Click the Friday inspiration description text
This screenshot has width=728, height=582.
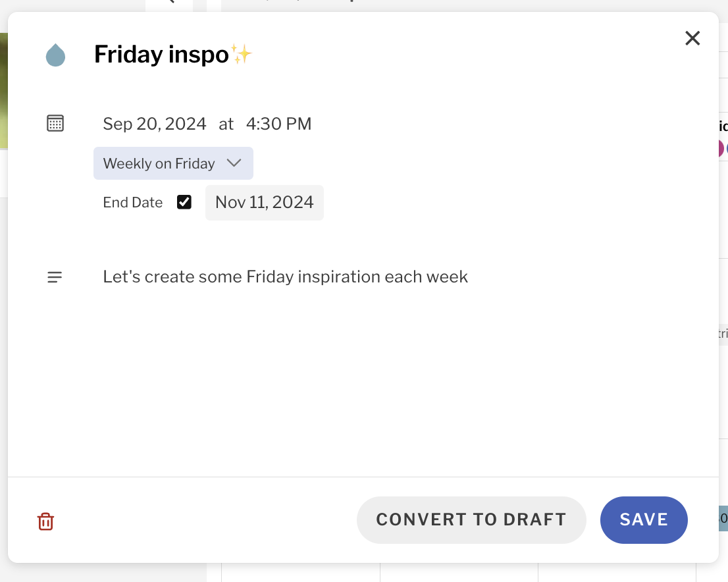point(285,277)
